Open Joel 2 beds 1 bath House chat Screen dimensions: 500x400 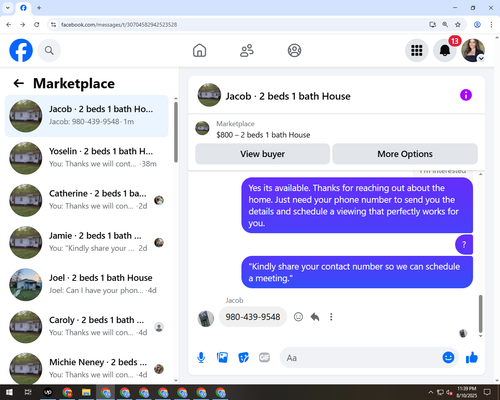[x=87, y=284]
